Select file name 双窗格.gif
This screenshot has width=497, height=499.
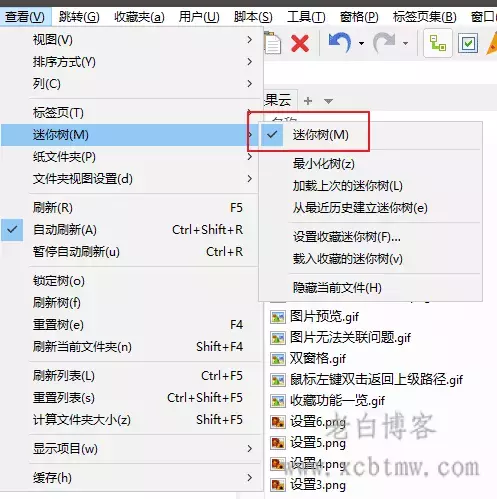318,359
